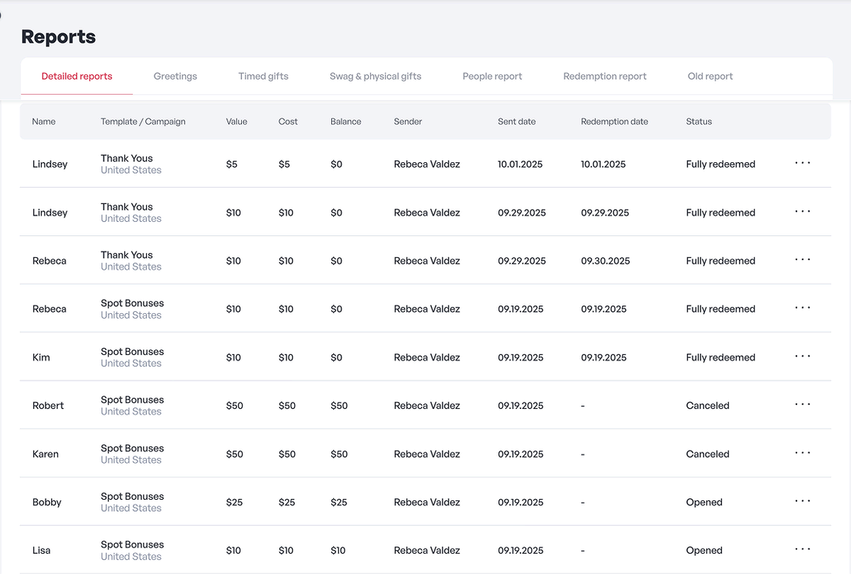Click the name Kim in the table

[x=41, y=358]
